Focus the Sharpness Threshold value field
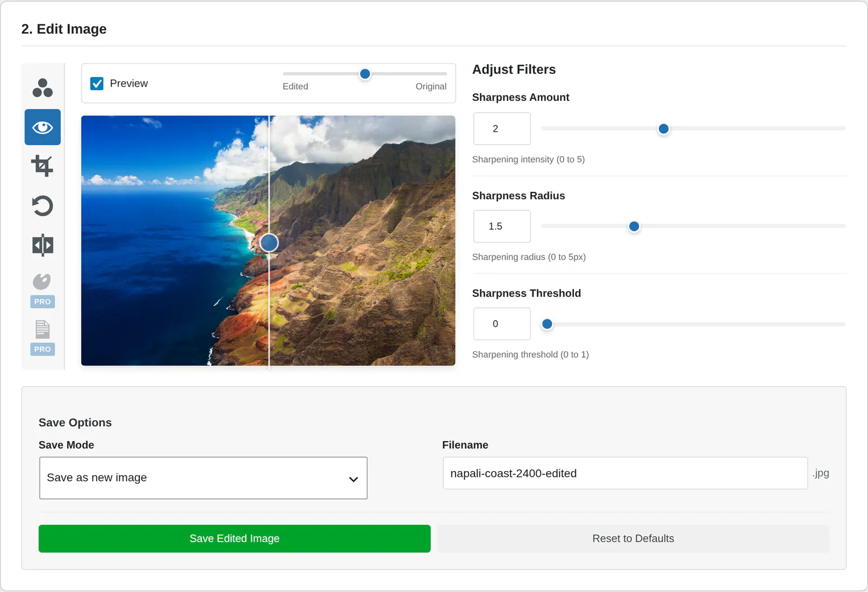The width and height of the screenshot is (868, 592). (x=502, y=324)
